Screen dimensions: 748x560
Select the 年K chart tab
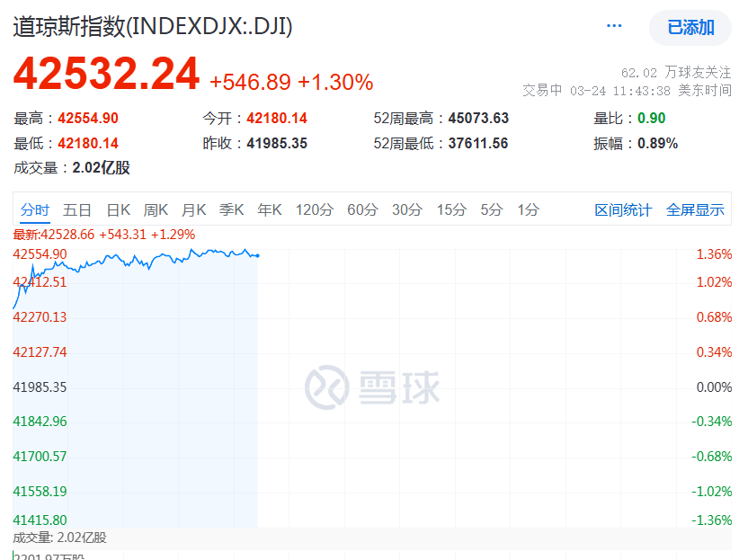click(x=270, y=209)
